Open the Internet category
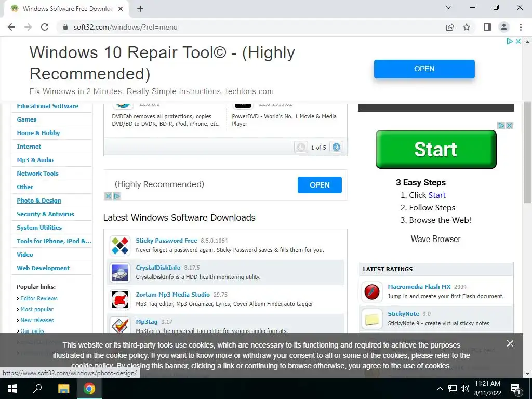The height and width of the screenshot is (399, 532). [x=29, y=147]
